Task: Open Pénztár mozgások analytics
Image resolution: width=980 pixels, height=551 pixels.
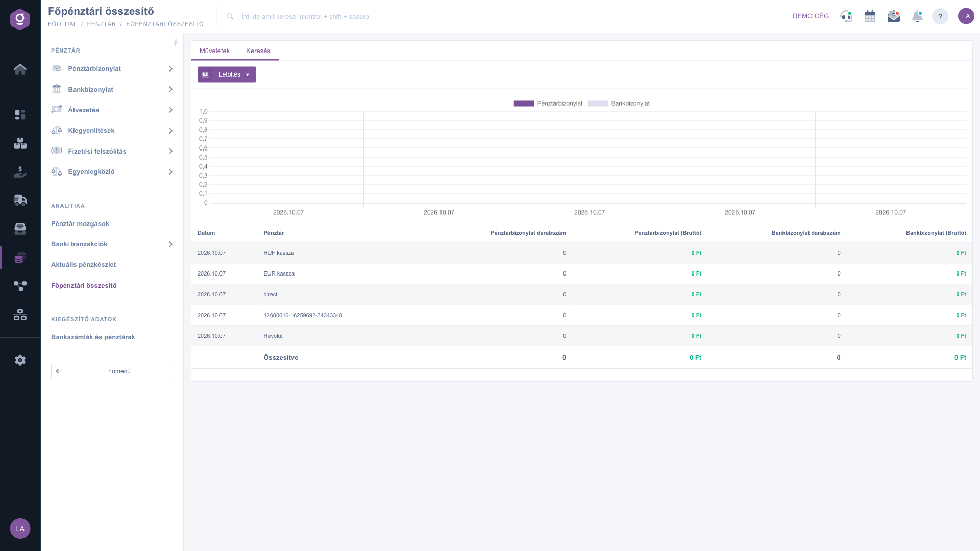Action: click(80, 224)
